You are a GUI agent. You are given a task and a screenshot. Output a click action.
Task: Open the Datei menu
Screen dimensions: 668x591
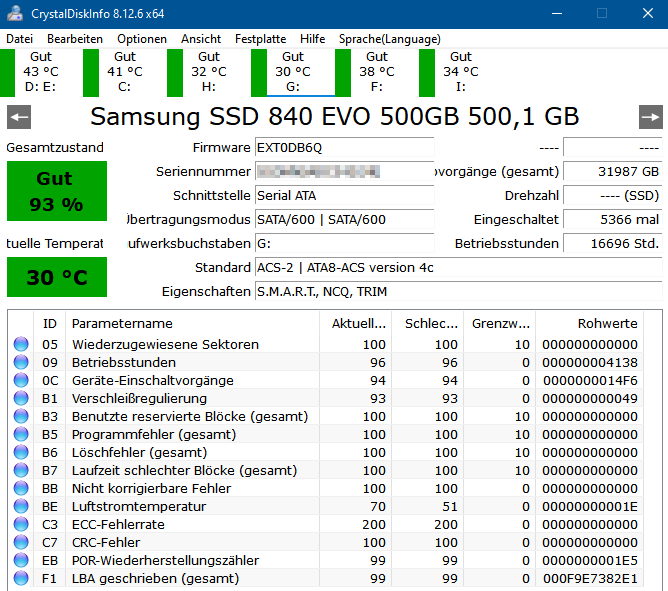pyautogui.click(x=20, y=39)
